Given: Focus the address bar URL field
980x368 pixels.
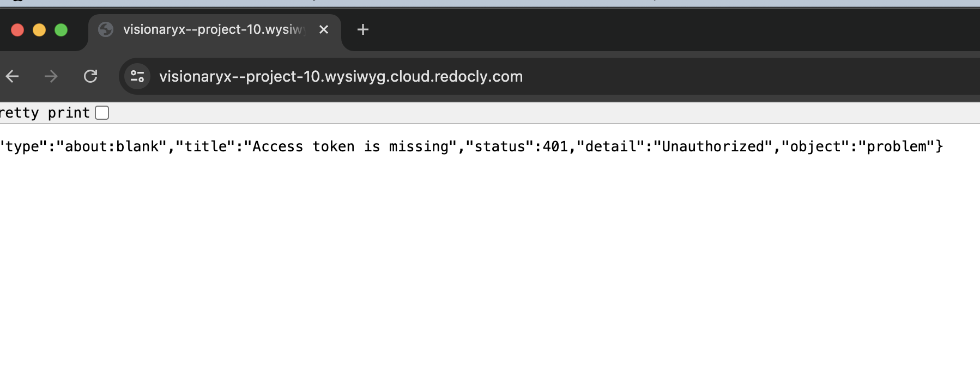Looking at the screenshot, I should 341,76.
